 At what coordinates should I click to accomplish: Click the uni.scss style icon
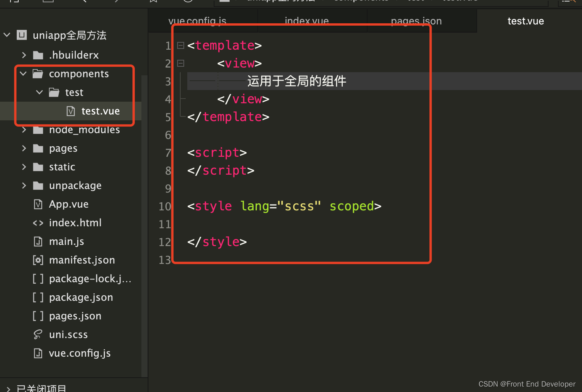pos(38,335)
